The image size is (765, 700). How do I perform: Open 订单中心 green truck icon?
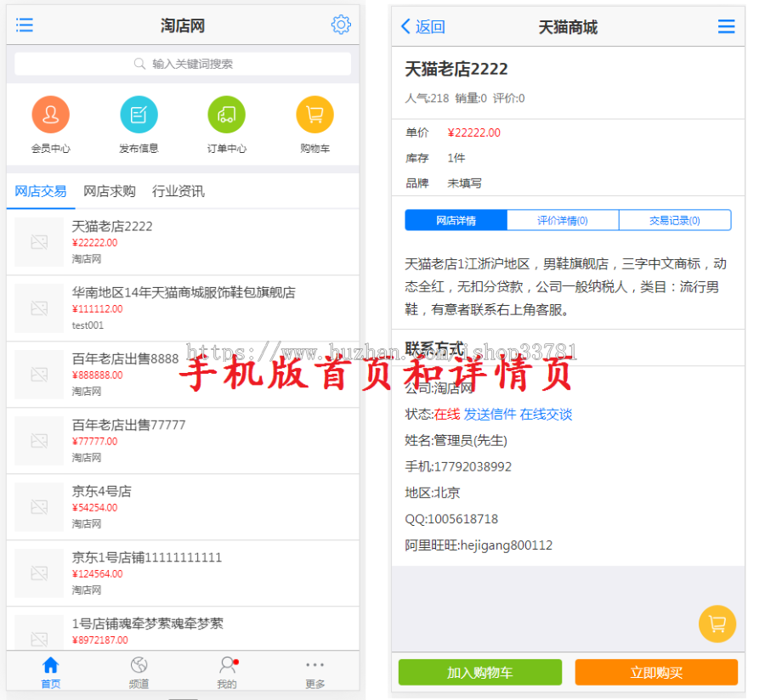click(226, 115)
